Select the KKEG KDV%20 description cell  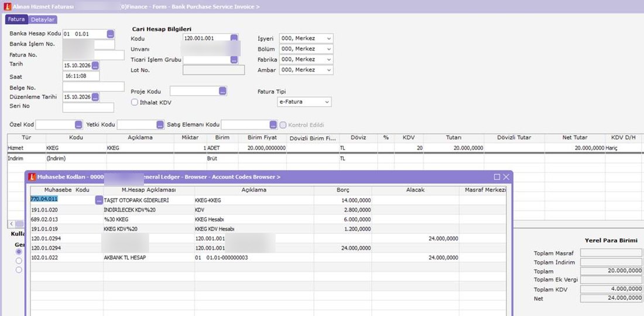[149, 229]
